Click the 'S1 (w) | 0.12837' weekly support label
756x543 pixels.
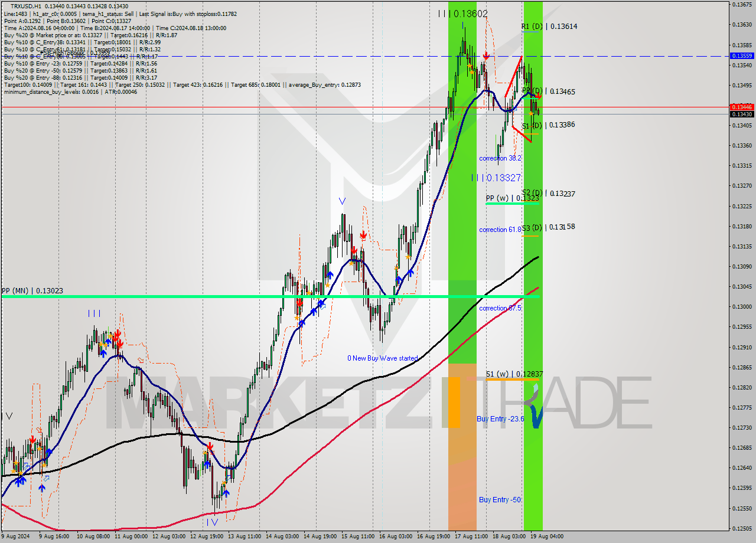[x=514, y=374]
